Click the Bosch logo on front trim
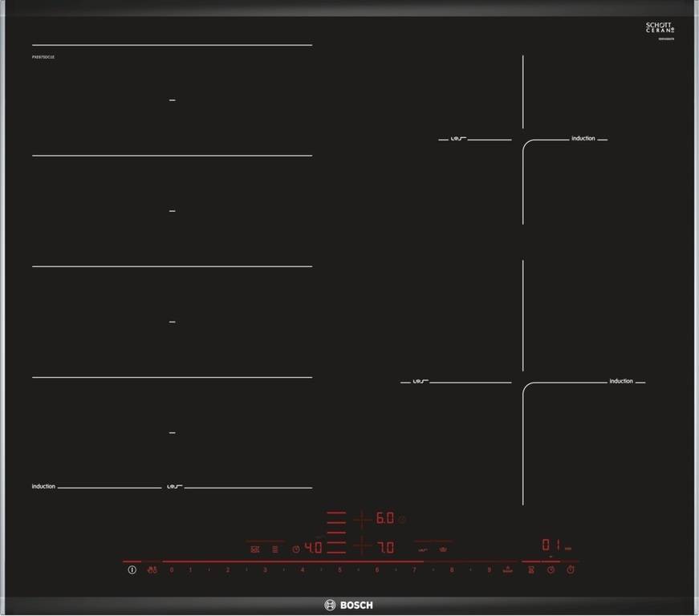 tap(348, 605)
